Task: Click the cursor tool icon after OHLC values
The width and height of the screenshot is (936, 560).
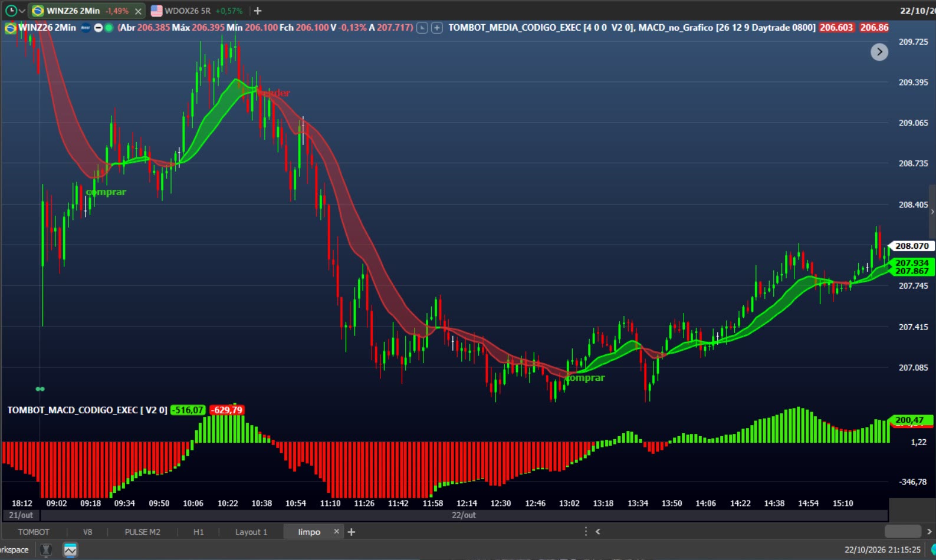Action: point(422,28)
